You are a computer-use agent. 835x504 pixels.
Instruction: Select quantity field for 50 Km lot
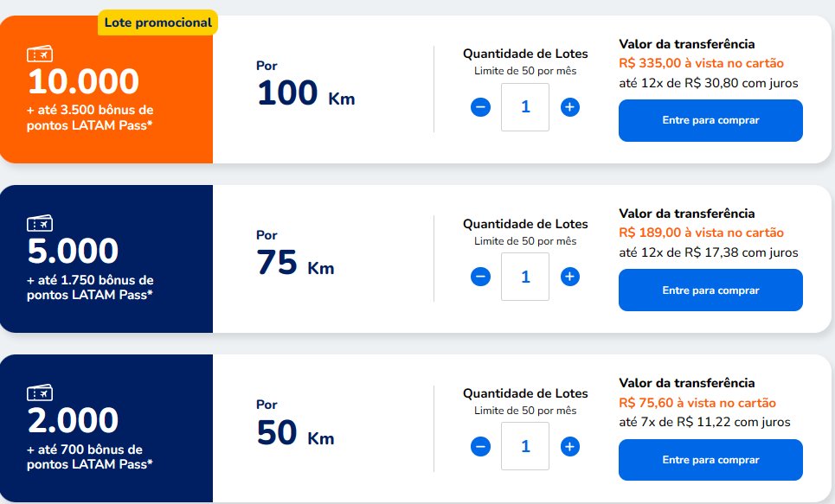click(x=525, y=446)
